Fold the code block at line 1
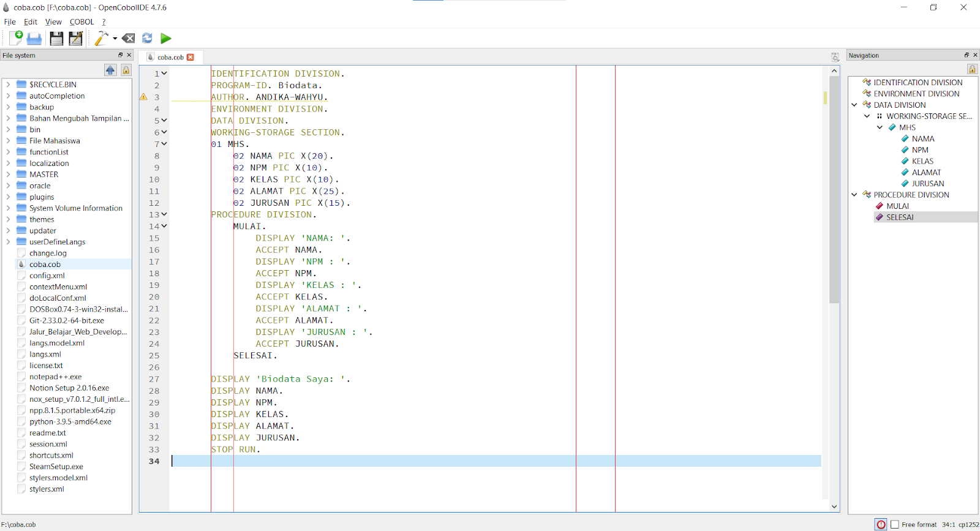Screen dimensions: 980x531 coord(164,73)
